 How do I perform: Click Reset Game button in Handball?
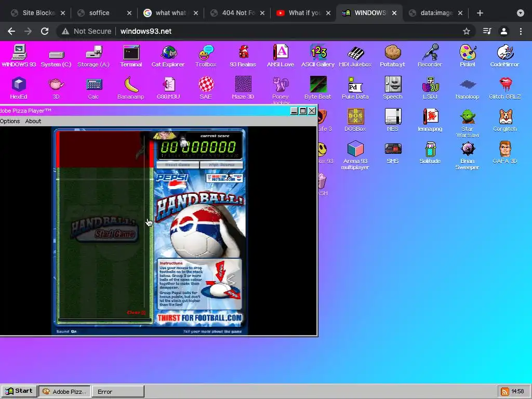tap(178, 165)
